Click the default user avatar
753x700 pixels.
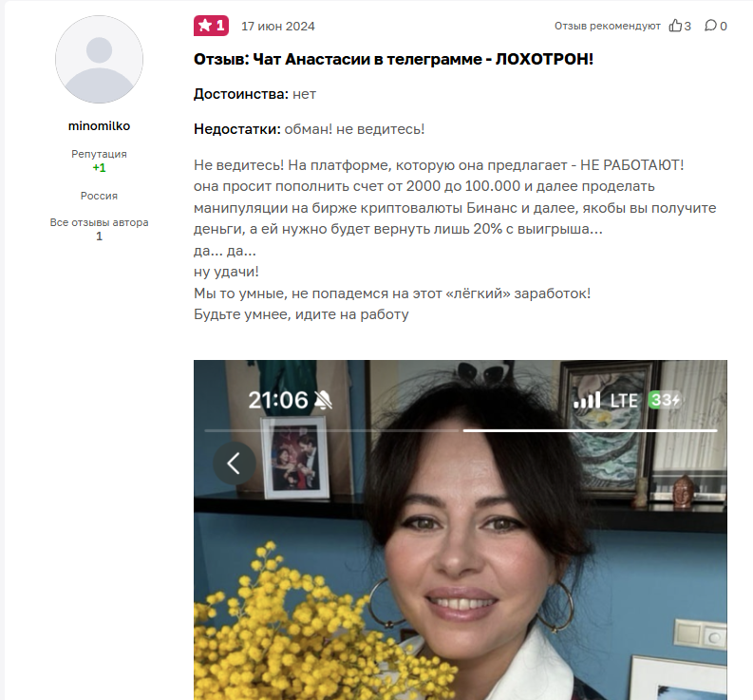[x=99, y=59]
